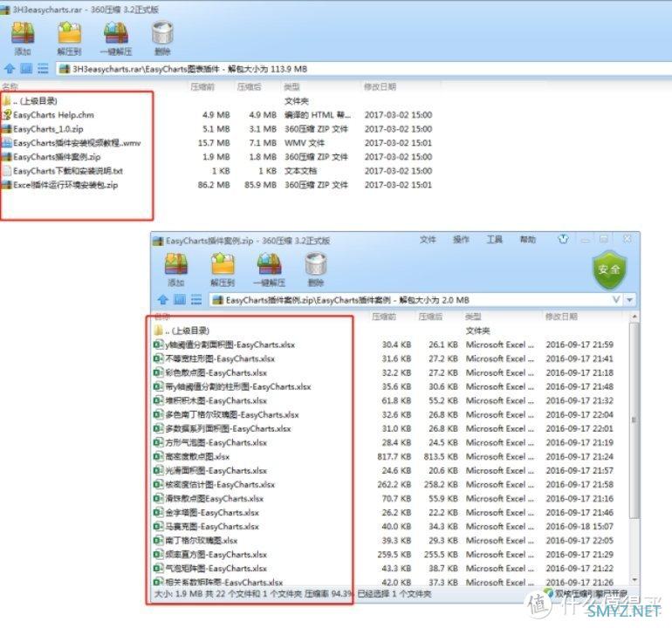Select the 带y轴阈值分割的柱形图-EasyCharts.xlsx file
Viewport: 672px width, 628px height.
click(x=232, y=386)
